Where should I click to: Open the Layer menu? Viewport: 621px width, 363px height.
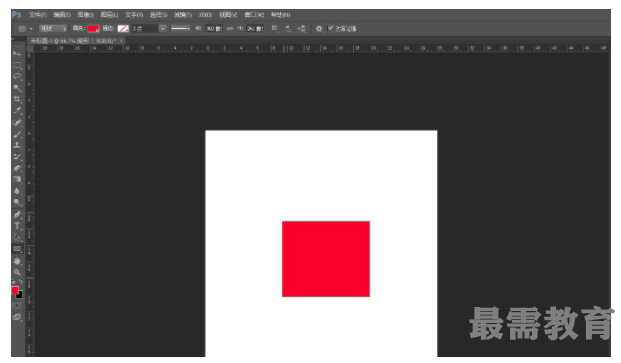tap(109, 15)
